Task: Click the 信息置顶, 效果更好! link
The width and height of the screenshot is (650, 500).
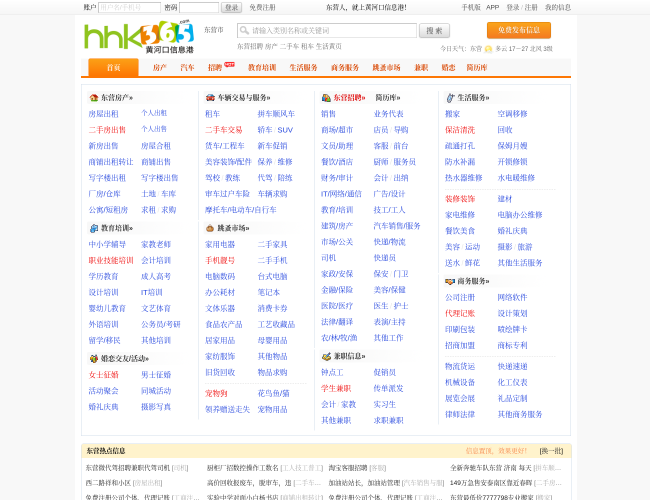Action: point(496,451)
